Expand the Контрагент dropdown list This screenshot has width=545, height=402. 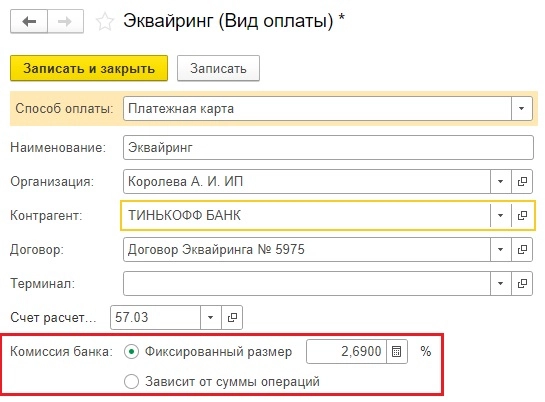point(501,215)
